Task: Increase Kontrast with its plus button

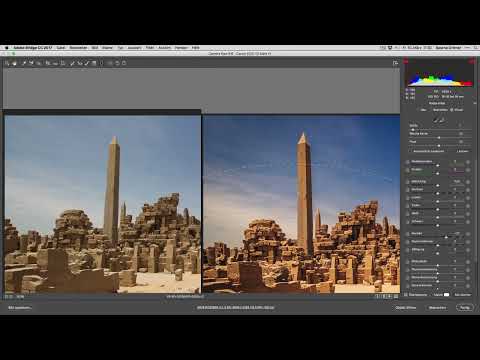Action: click(468, 190)
